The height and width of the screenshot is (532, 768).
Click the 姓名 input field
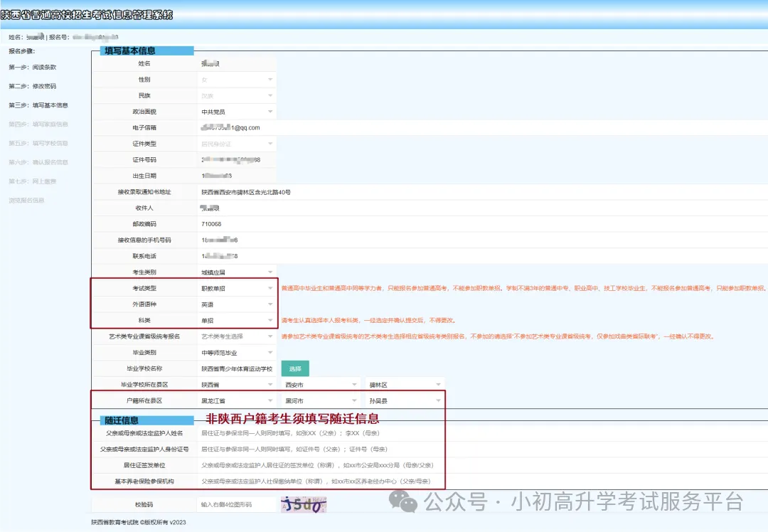coord(237,64)
